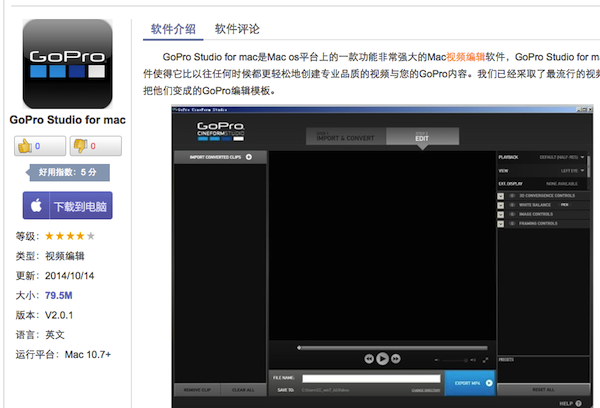Image resolution: width=600 pixels, height=408 pixels.
Task: Toggle eye icon for White Balance
Action: tap(512, 205)
